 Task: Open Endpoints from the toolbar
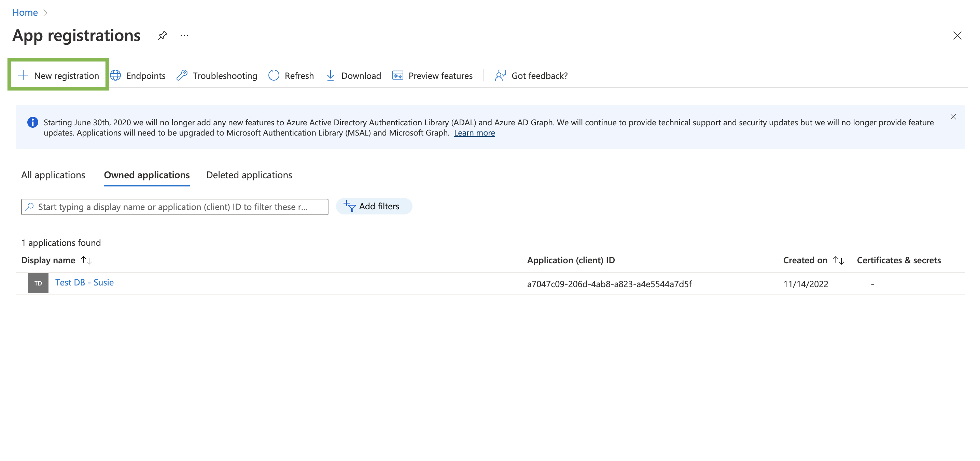[x=138, y=75]
